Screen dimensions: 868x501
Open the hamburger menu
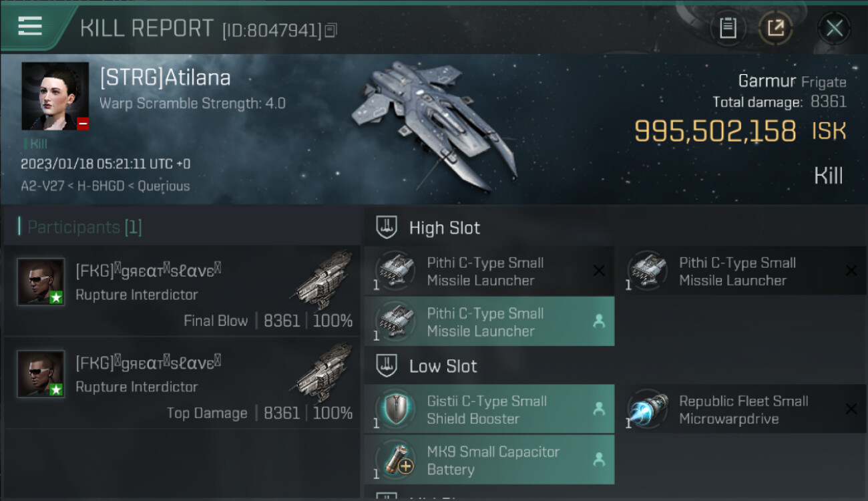(30, 26)
